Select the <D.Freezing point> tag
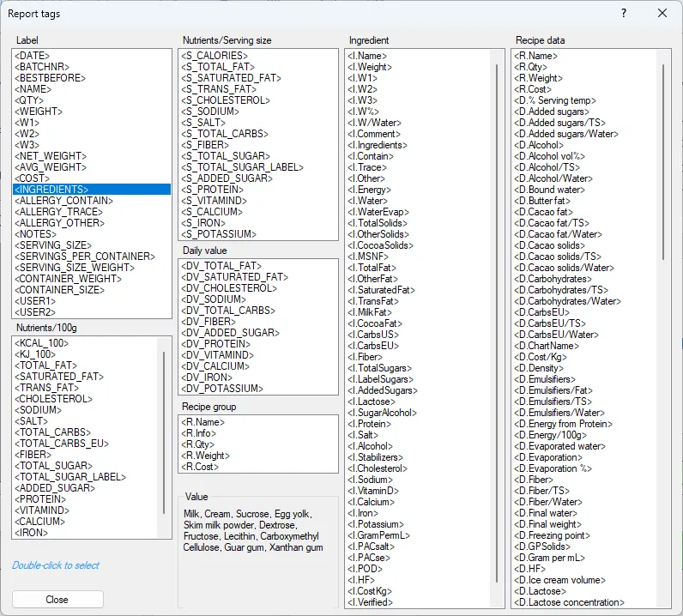 pyautogui.click(x=552, y=535)
